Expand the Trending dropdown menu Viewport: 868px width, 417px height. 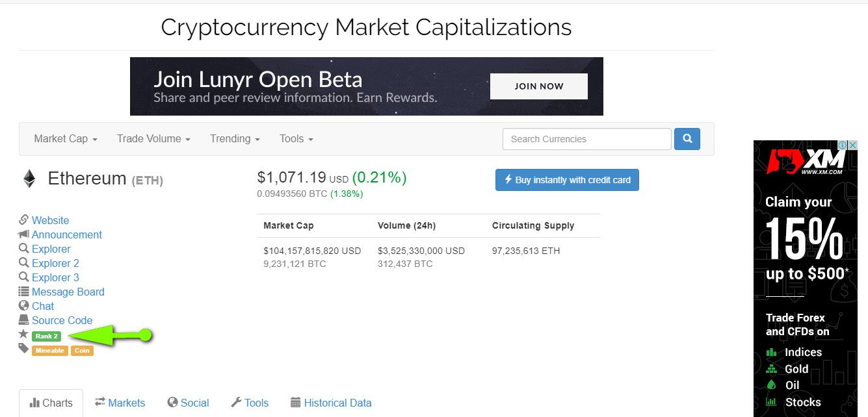point(235,139)
